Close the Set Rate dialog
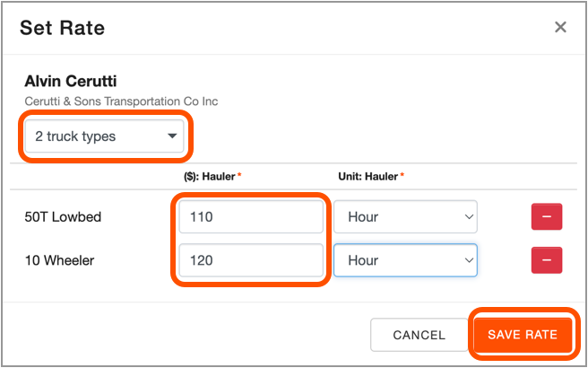The width and height of the screenshot is (588, 368). point(560,28)
